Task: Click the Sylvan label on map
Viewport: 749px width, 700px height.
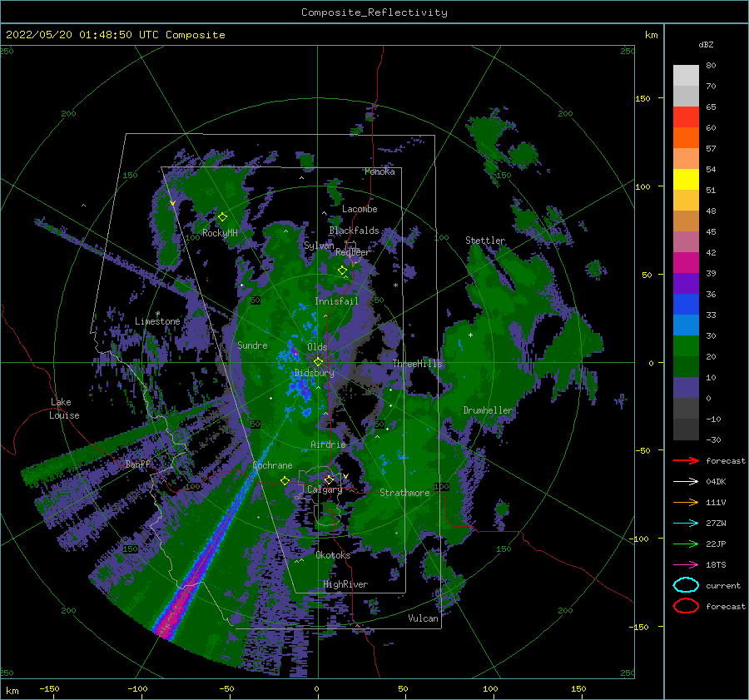Action: pyautogui.click(x=319, y=246)
